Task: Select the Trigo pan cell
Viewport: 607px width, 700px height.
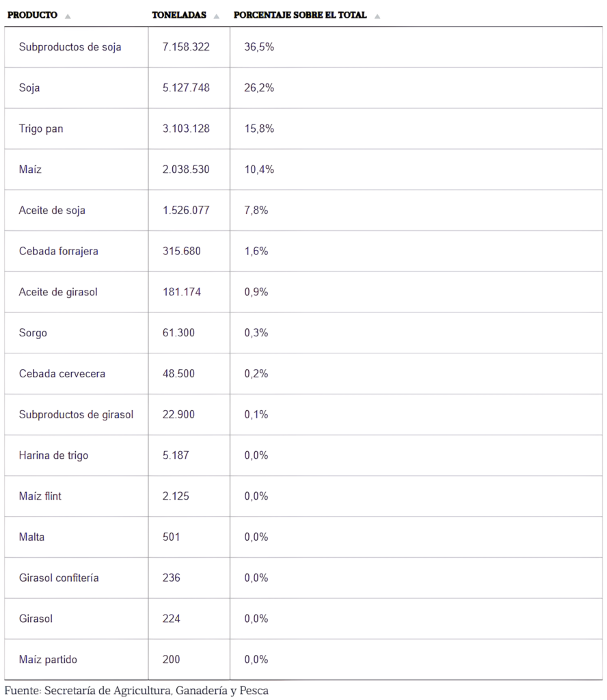Action: [41, 129]
